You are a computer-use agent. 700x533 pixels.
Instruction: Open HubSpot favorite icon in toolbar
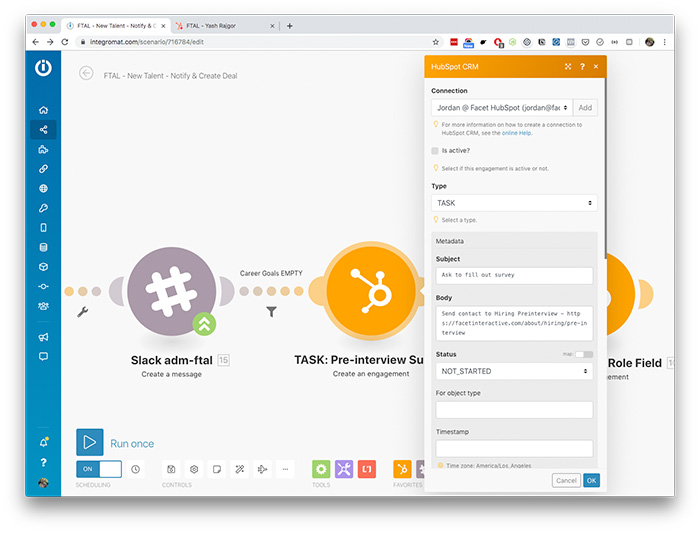pyautogui.click(x=402, y=469)
